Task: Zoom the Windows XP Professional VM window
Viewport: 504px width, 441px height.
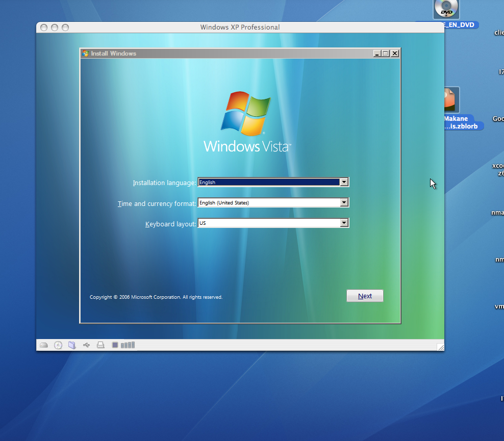Action: click(x=65, y=28)
